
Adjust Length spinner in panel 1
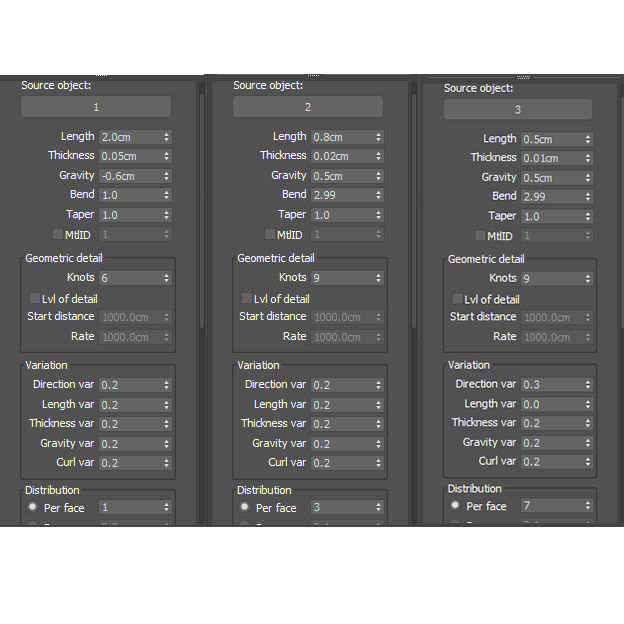[166, 137]
